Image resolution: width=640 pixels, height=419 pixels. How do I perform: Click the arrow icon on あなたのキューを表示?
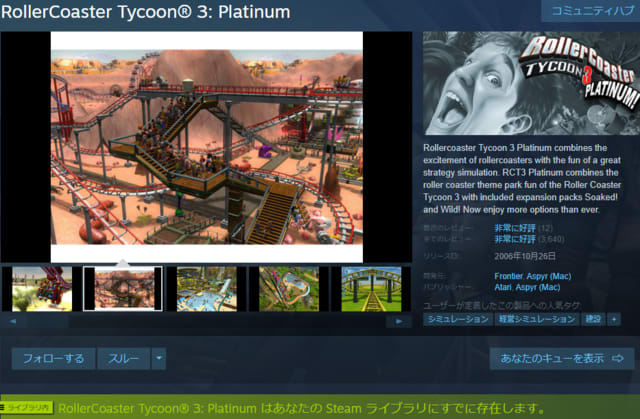(618, 359)
